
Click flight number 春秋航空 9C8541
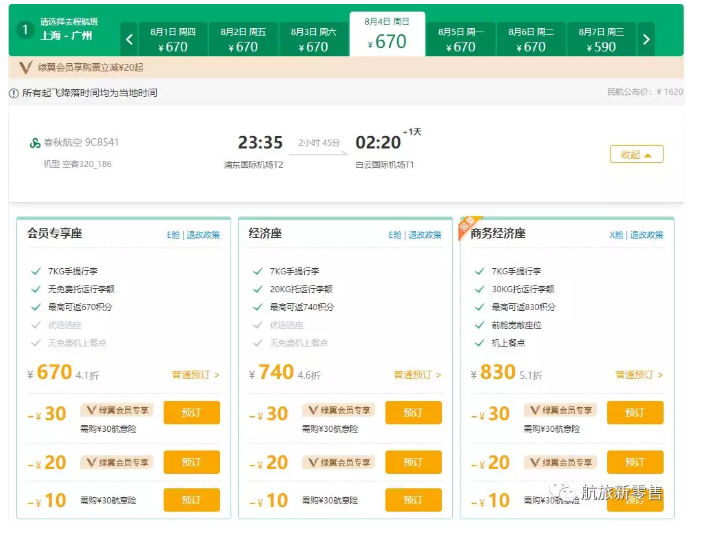[x=81, y=143]
